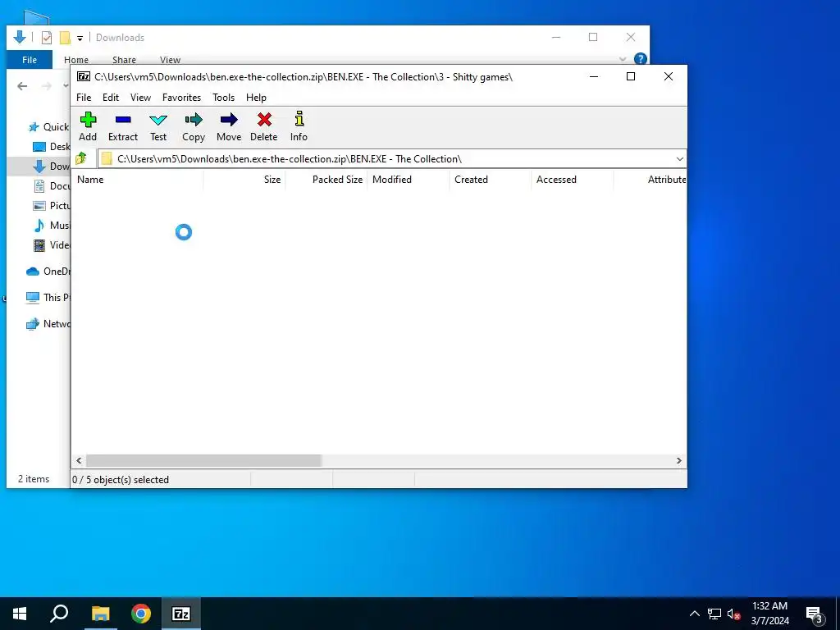Open the notification center icon
The height and width of the screenshot is (630, 840).
pos(814,614)
